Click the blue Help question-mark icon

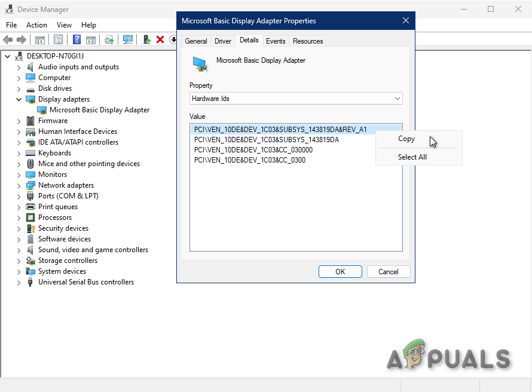(x=77, y=39)
